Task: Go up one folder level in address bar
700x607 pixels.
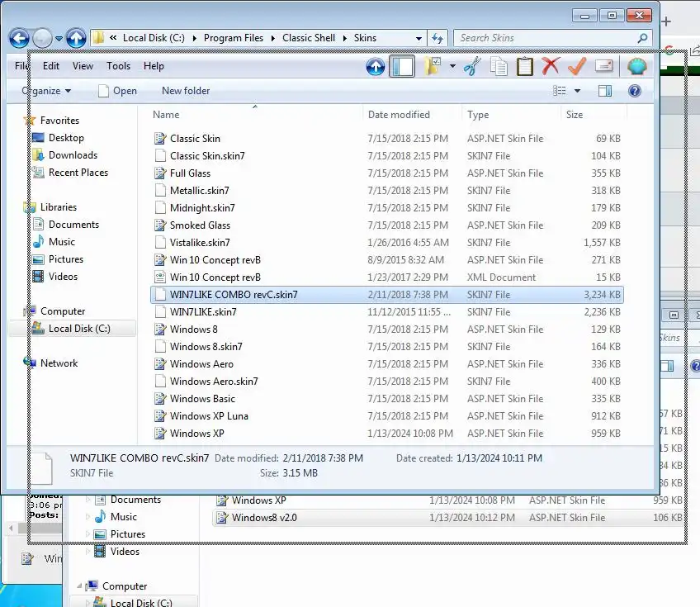Action: click(76, 39)
